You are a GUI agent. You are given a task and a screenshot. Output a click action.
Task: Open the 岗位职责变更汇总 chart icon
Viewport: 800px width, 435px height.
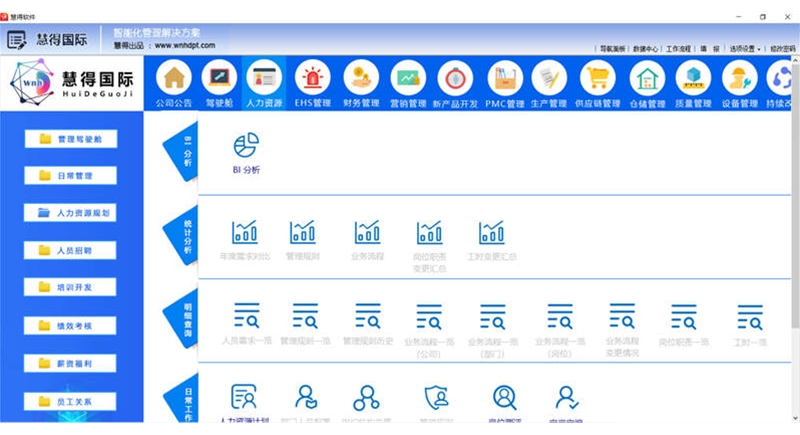(x=430, y=233)
